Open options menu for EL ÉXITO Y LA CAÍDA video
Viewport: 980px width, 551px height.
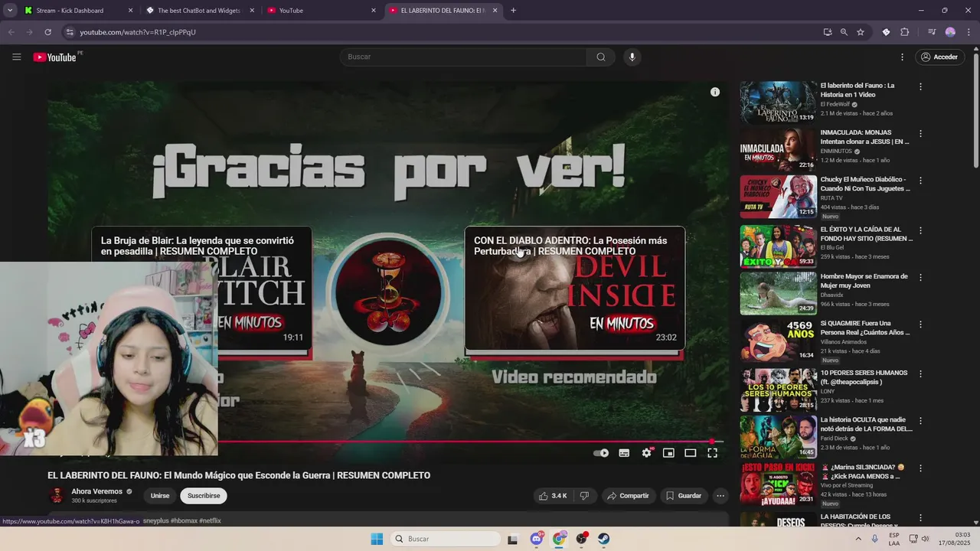[x=920, y=230]
